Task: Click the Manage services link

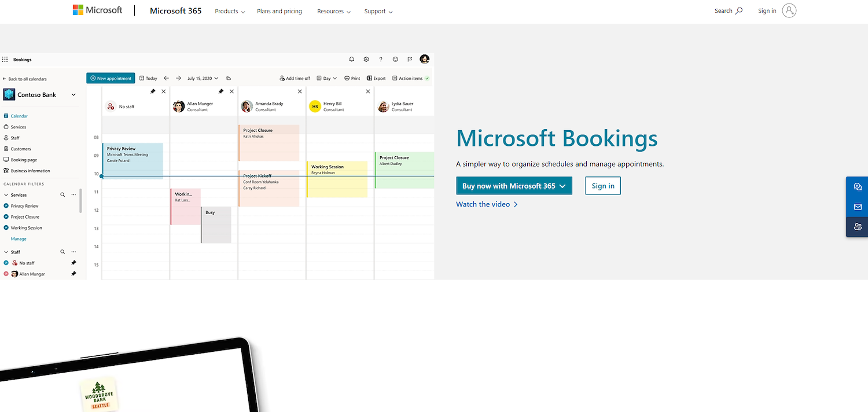Action: [19, 239]
